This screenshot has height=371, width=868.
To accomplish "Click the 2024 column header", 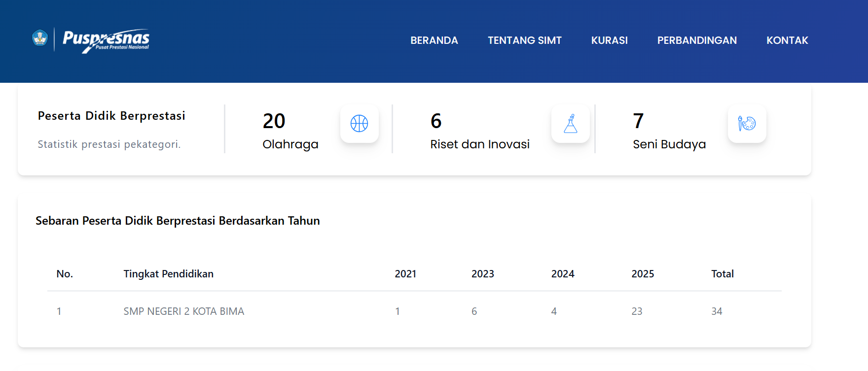I will click(x=563, y=274).
